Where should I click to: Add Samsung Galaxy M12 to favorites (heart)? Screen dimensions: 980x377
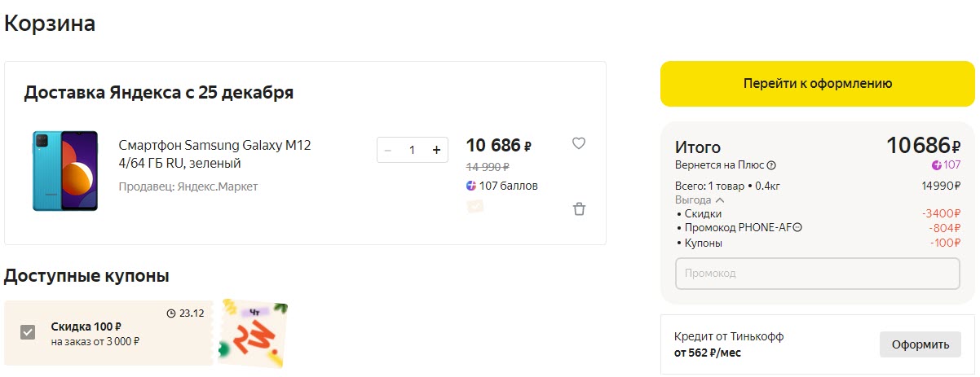point(579,144)
